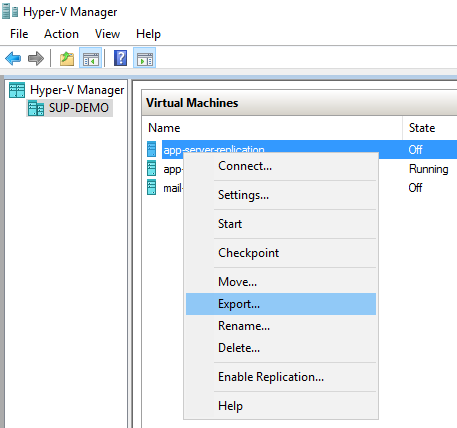Open the View menu
The width and height of the screenshot is (457, 428).
tap(107, 34)
